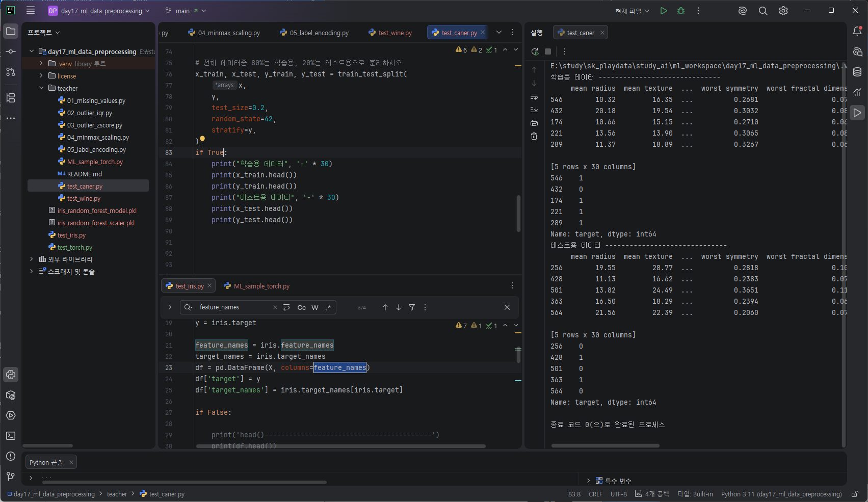
Task: Open the Python Packages tool window icon
Action: pyautogui.click(x=11, y=395)
